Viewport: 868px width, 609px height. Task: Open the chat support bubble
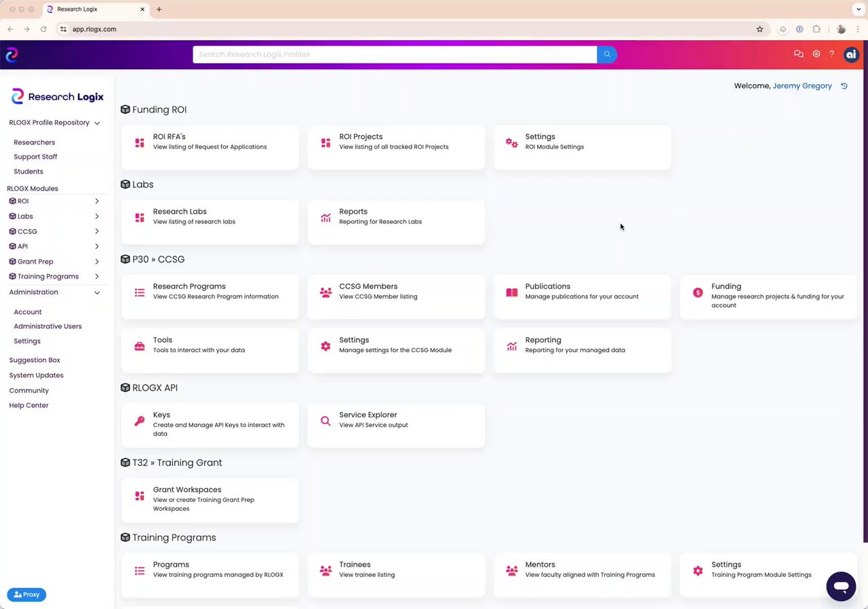(x=841, y=586)
